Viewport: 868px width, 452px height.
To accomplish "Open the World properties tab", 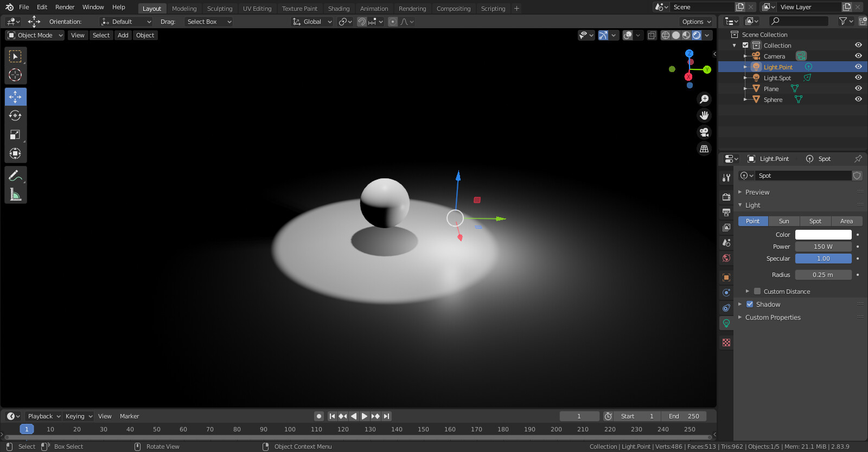I will point(726,258).
